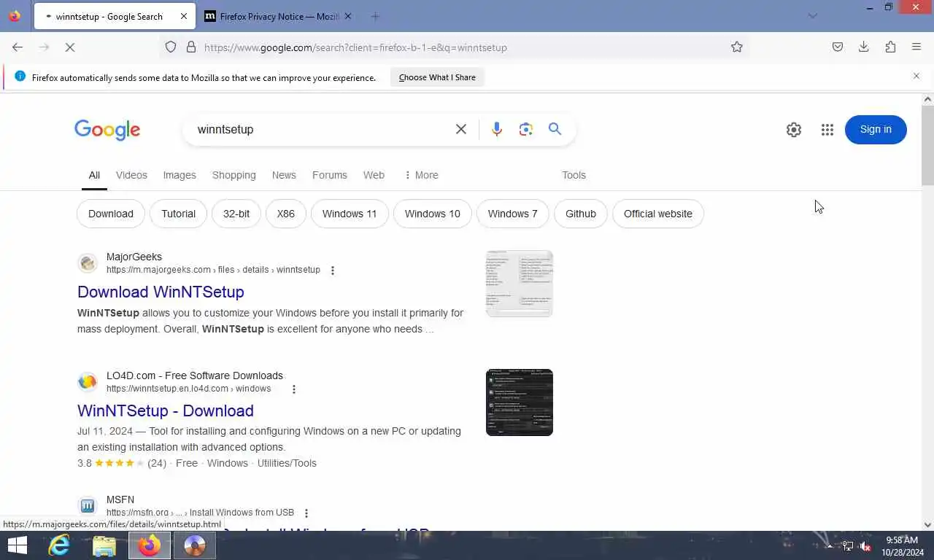Screen dimensions: 934x560
Task: Open the more options menu for the MajorGeeks result
Action: [333, 271]
